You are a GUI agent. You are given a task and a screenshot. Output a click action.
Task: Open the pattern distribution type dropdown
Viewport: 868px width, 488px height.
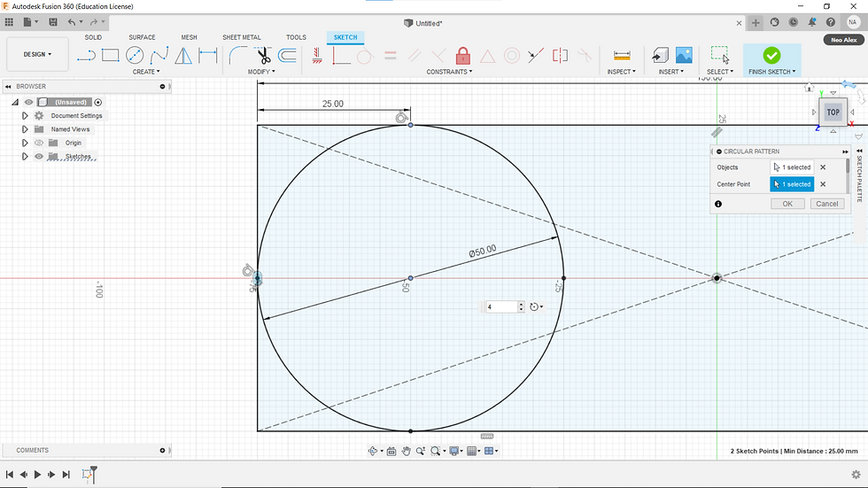pos(536,306)
